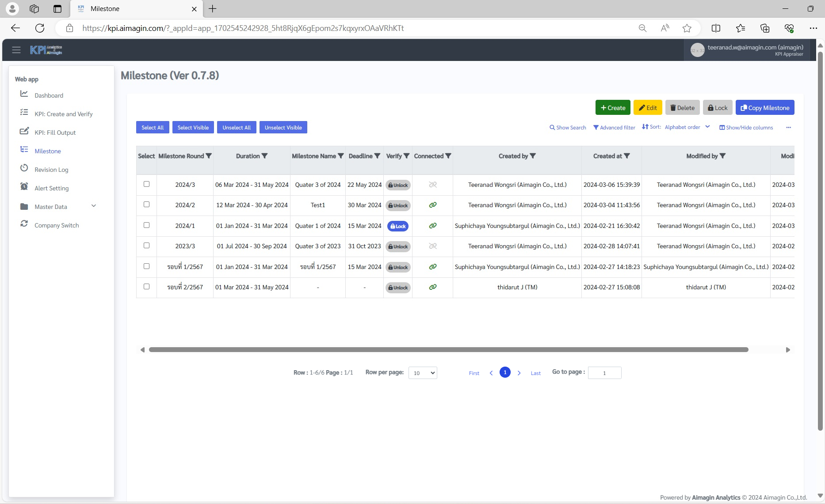The image size is (825, 504).
Task: Click the green Create button
Action: (x=613, y=108)
